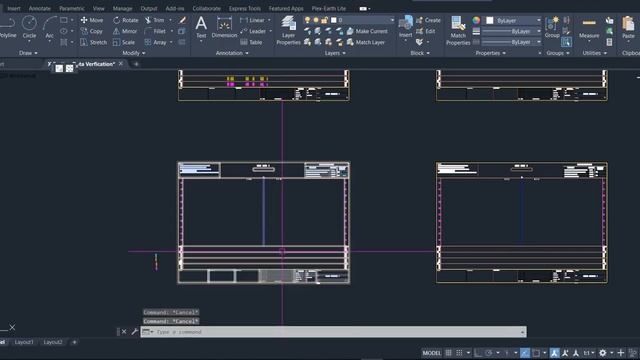Open the Annotate ribbon tab

[40, 9]
